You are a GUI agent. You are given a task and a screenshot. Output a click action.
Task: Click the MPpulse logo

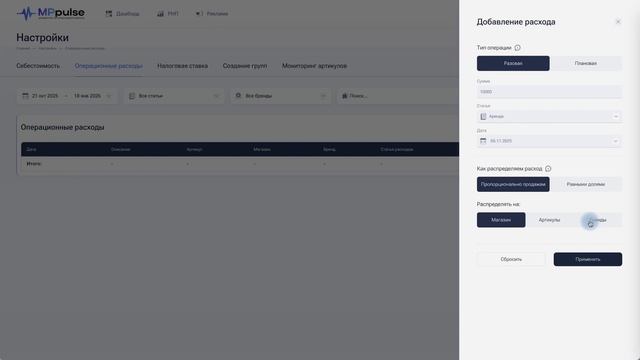point(51,13)
